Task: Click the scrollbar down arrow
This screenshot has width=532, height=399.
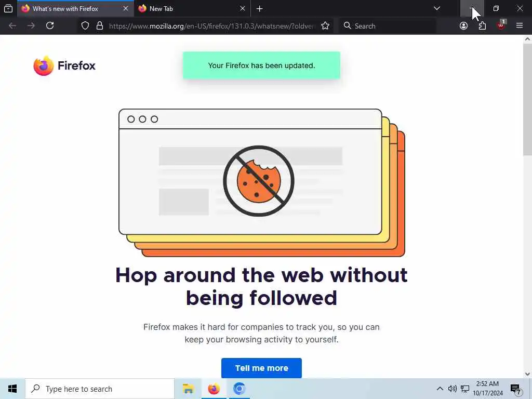Action: (x=527, y=374)
